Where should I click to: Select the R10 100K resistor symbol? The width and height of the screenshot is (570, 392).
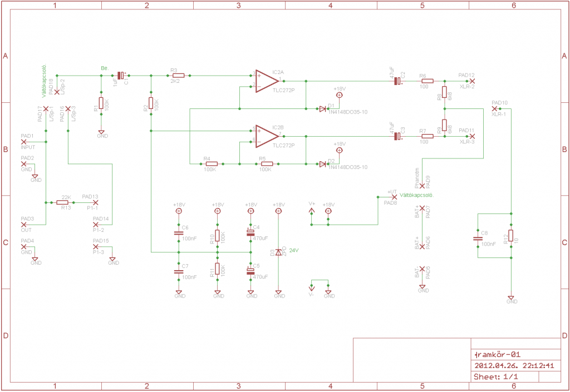(218, 236)
